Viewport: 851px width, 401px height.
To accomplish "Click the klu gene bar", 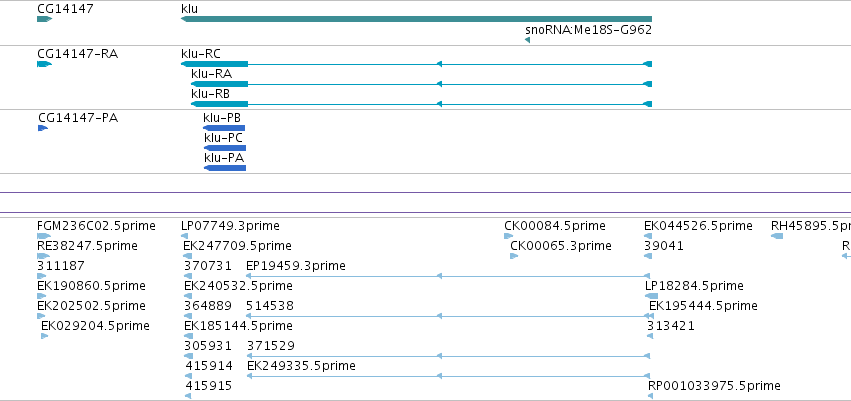I will click(x=416, y=20).
